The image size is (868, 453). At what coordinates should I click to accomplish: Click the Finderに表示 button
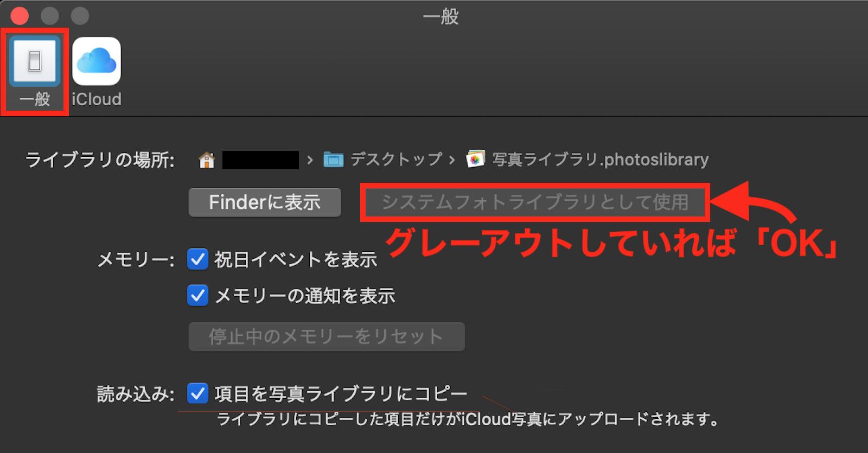pos(265,202)
